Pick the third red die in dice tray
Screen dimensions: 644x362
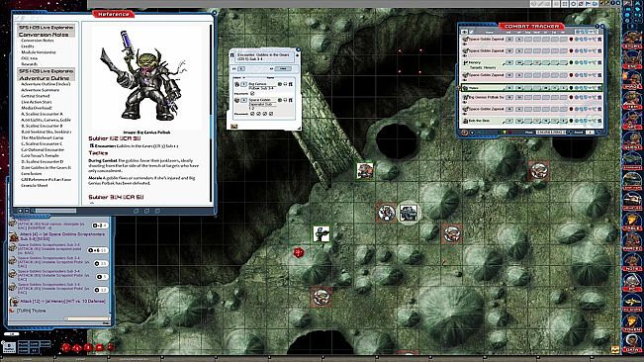point(88,347)
